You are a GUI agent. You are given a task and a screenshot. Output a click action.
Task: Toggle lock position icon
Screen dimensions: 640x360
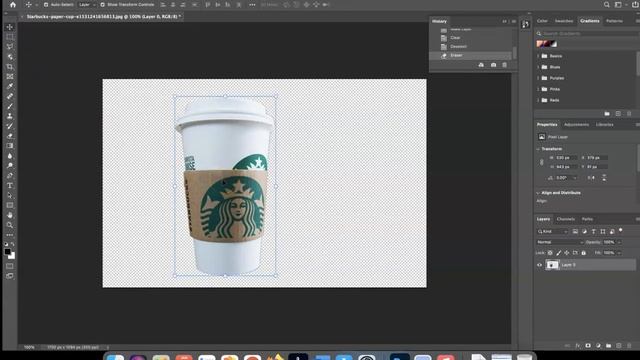(x=567, y=253)
